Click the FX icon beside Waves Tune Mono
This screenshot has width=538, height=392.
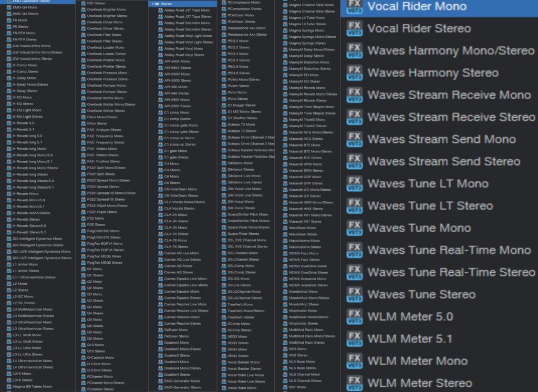(355, 228)
